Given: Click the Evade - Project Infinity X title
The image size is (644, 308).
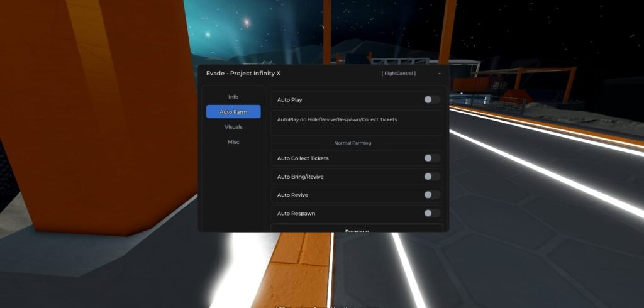Looking at the screenshot, I should click(x=243, y=74).
